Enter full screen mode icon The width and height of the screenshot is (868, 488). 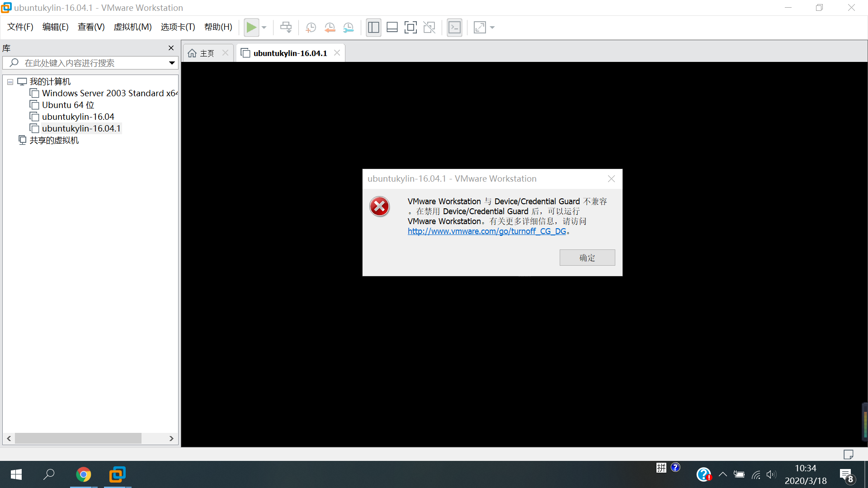coord(410,28)
